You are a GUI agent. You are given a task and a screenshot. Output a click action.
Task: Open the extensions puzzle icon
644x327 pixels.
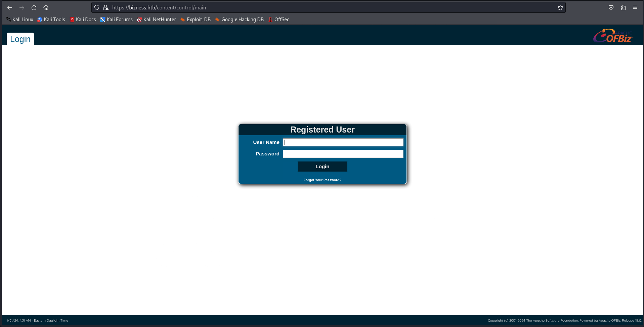(623, 7)
